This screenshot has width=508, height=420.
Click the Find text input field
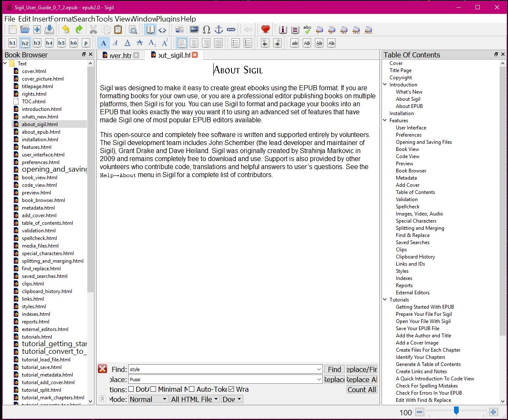coord(226,369)
